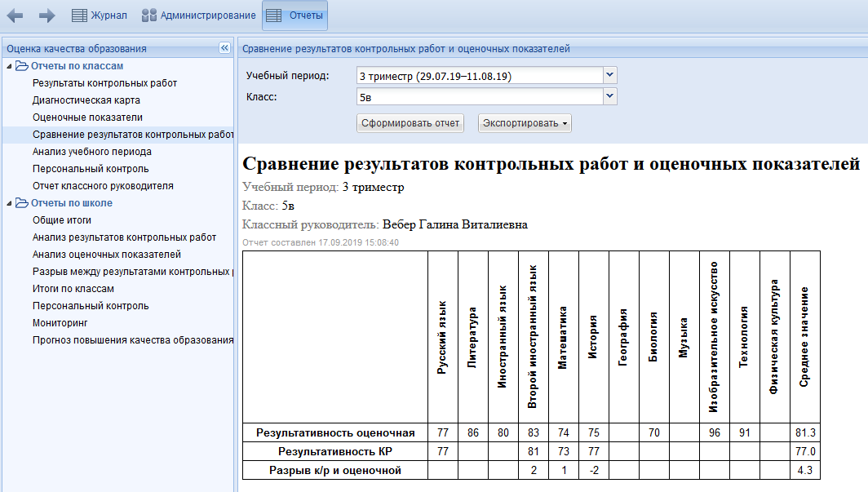Click the 96 value in Изобразительное искусство
This screenshot has height=492, width=868.
pyautogui.click(x=715, y=432)
